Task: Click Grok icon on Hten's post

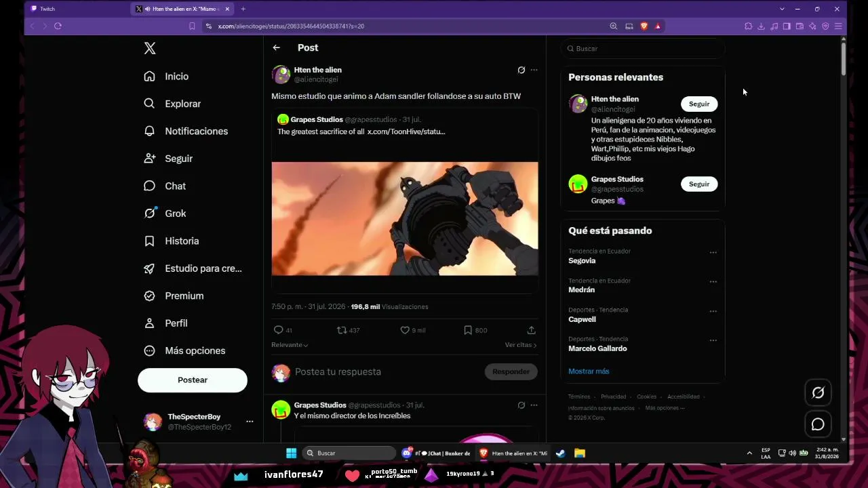Action: (x=521, y=70)
